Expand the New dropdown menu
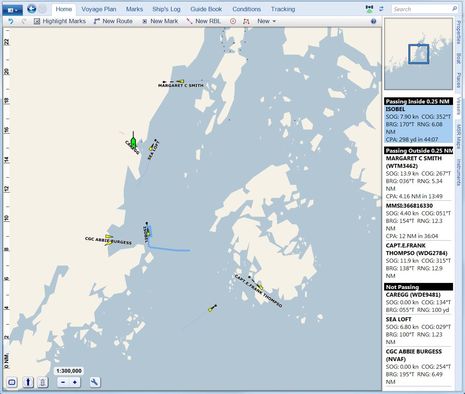 pyautogui.click(x=266, y=21)
